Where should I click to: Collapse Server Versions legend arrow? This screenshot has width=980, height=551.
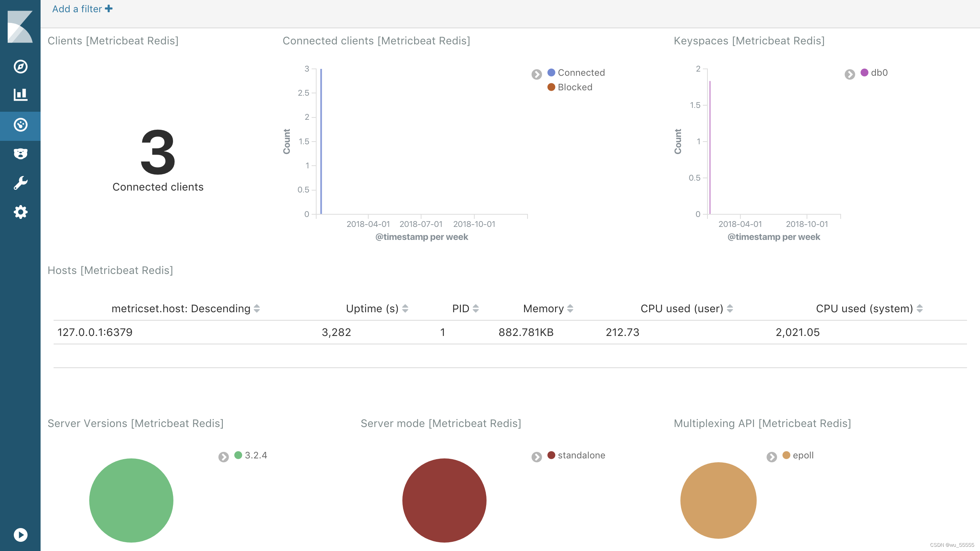224,457
